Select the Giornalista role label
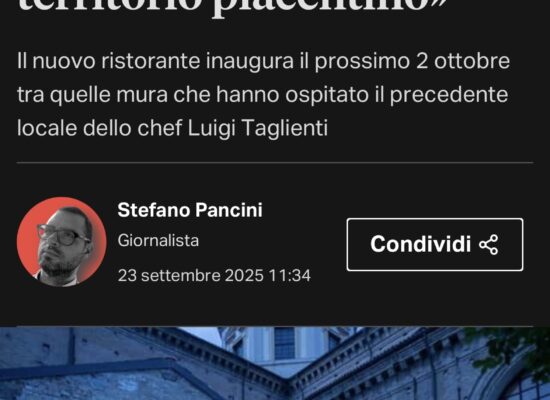This screenshot has width=550, height=400. pos(158,241)
